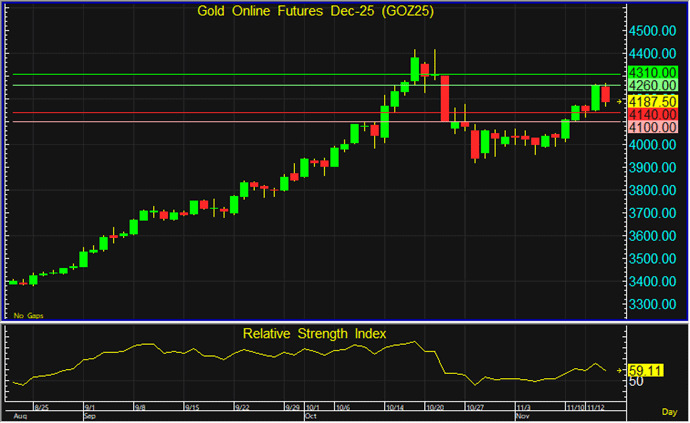Select the 10/20 date on time axis
690x423 pixels.
point(435,408)
